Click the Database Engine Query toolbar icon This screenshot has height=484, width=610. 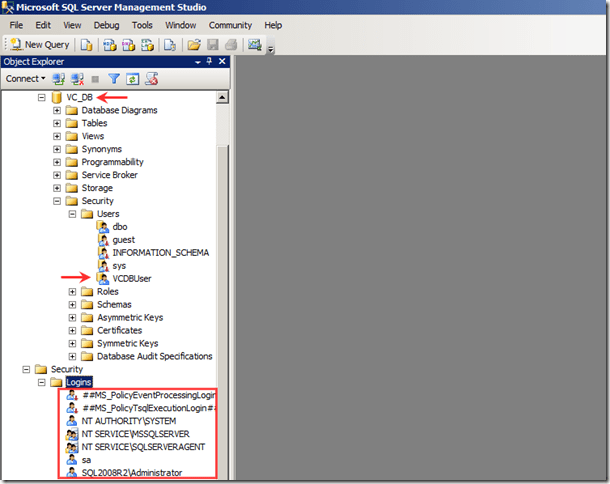(87, 45)
